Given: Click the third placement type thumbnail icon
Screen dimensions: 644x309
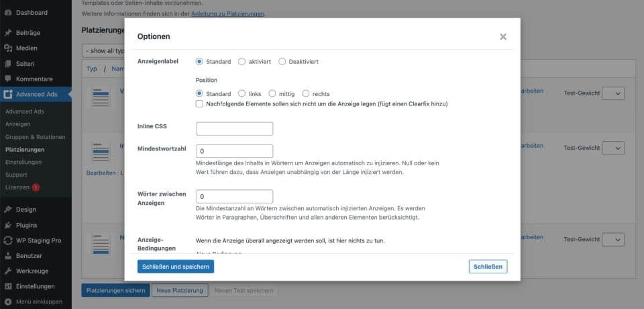Looking at the screenshot, I should [x=101, y=244].
